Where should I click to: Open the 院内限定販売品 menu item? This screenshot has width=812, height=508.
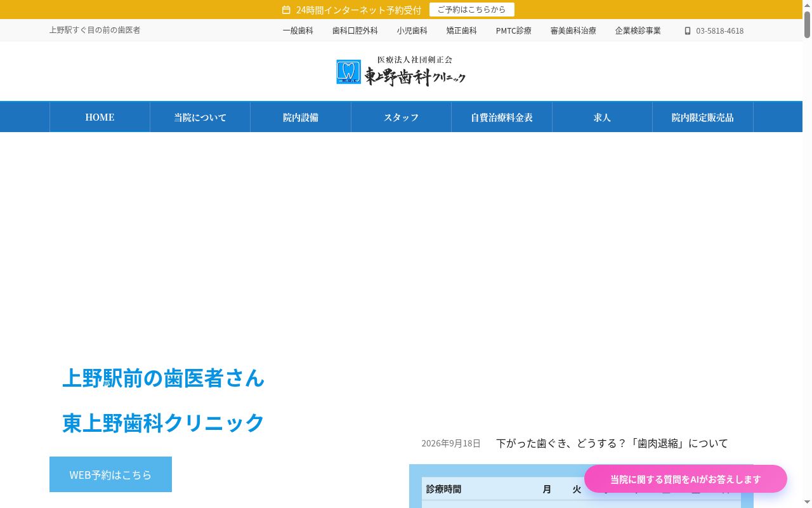(x=703, y=117)
